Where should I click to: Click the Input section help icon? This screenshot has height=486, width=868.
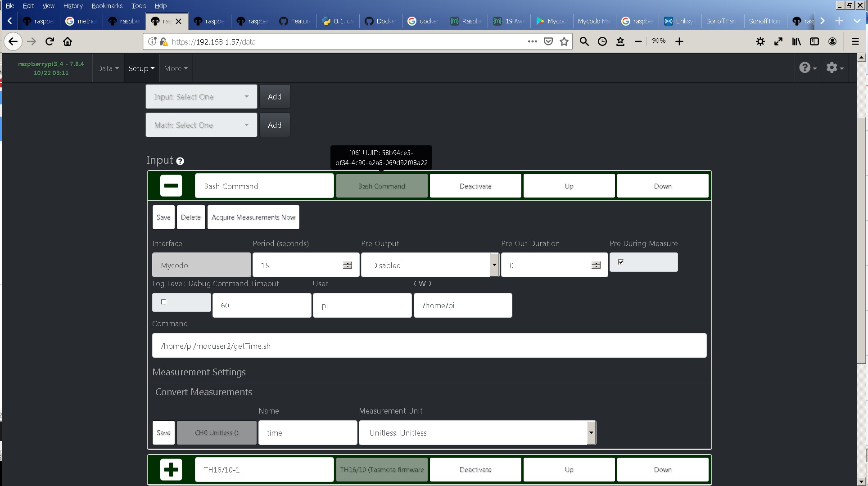click(x=180, y=161)
